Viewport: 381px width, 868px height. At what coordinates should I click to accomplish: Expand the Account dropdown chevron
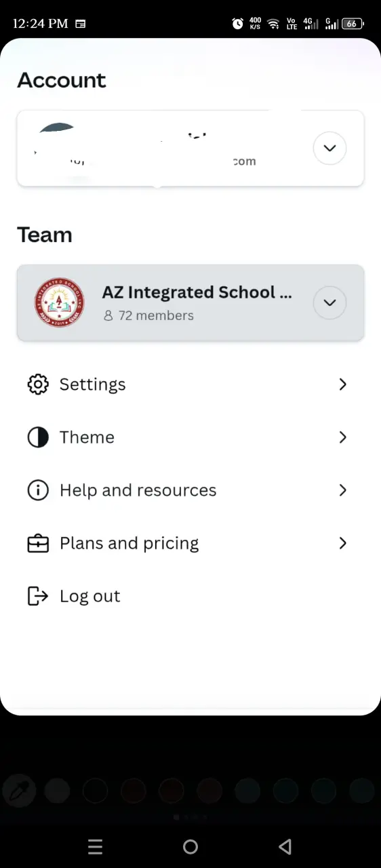[330, 148]
